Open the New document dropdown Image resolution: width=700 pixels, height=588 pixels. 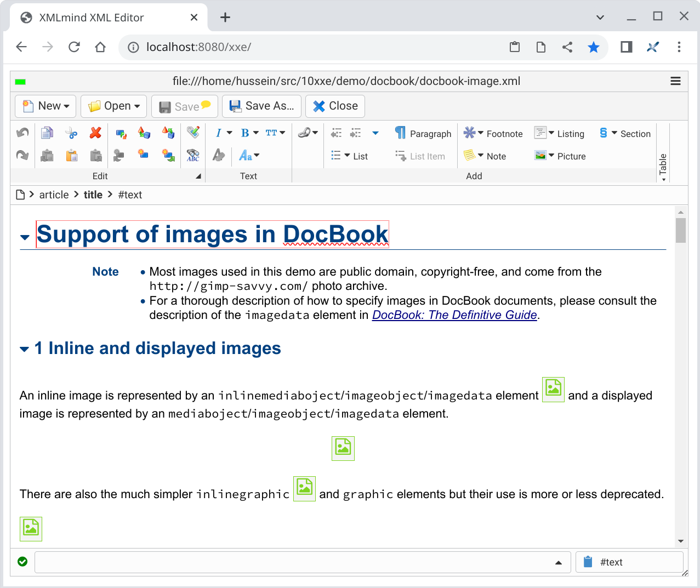pos(45,106)
